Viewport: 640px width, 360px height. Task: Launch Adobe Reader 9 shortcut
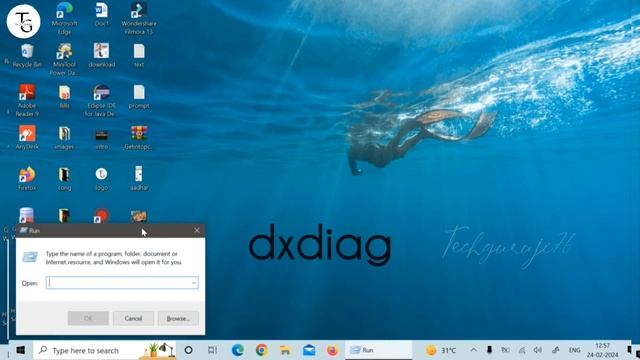[x=27, y=100]
